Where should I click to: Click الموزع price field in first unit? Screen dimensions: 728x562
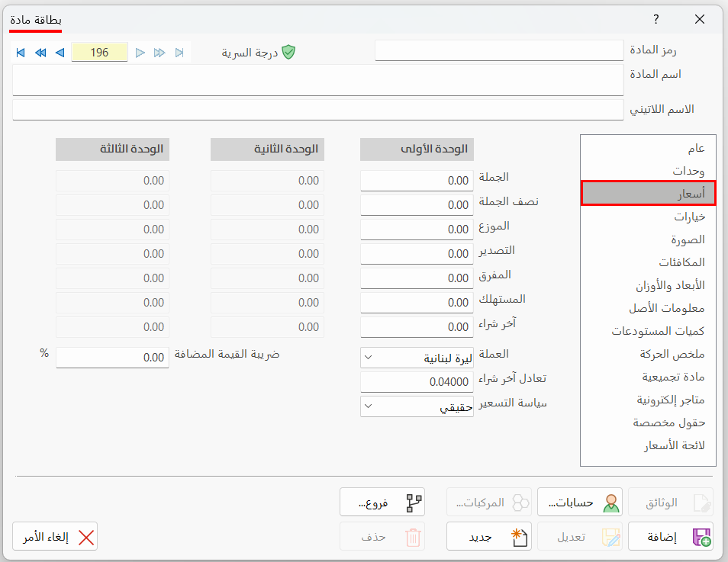pos(417,230)
